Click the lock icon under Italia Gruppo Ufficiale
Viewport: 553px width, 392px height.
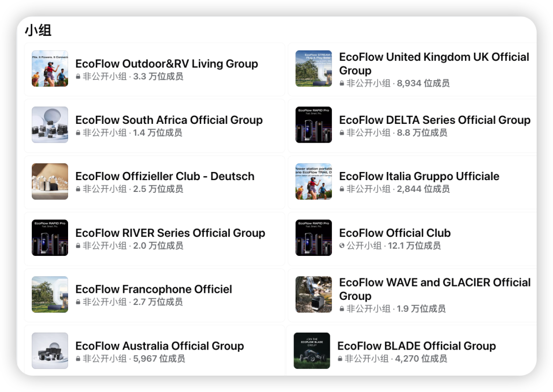coord(342,189)
